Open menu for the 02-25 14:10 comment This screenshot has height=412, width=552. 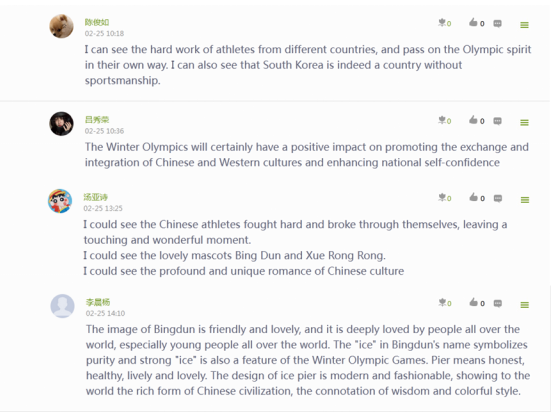(525, 305)
